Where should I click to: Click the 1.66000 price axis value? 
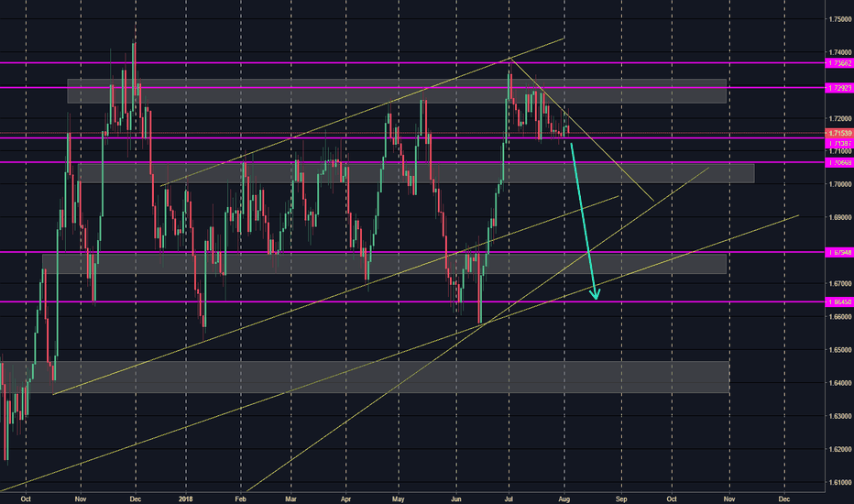pos(840,316)
